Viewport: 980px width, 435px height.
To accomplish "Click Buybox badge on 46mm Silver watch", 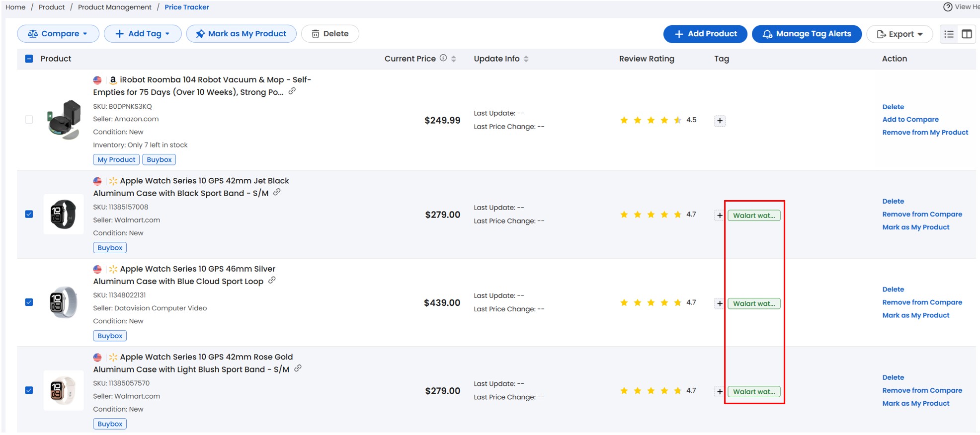I will point(110,336).
